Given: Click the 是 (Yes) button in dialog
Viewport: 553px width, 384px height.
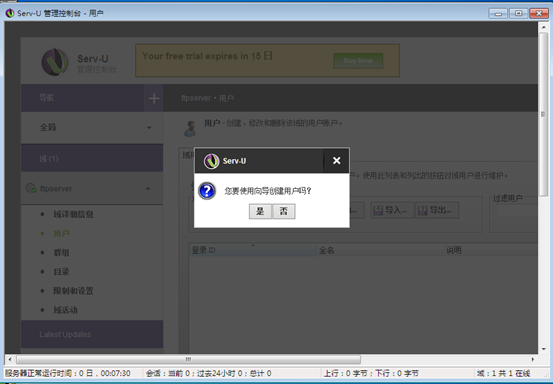Looking at the screenshot, I should [260, 211].
